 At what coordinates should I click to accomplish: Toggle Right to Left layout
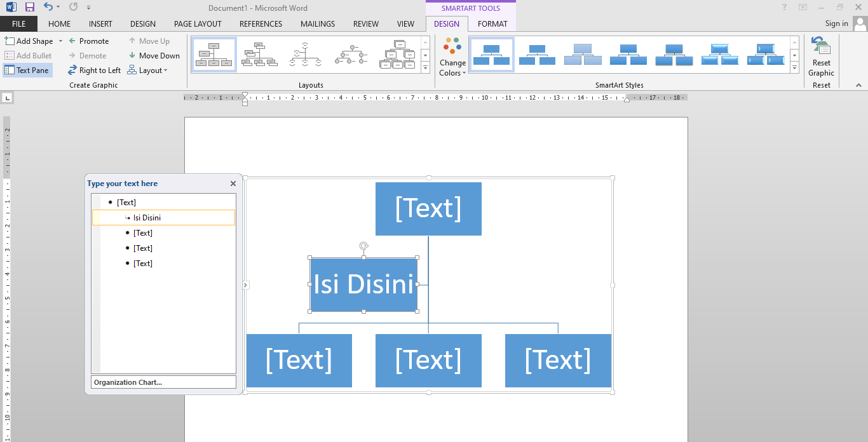(94, 70)
